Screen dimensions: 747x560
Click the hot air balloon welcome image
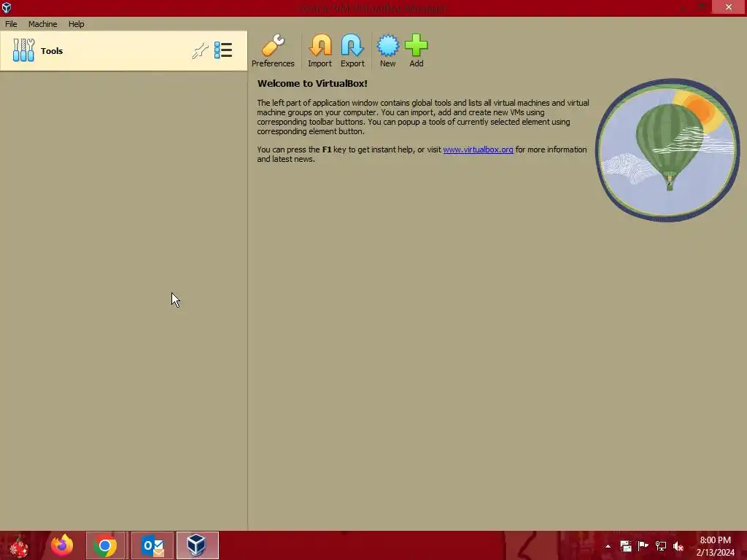pyautogui.click(x=667, y=150)
